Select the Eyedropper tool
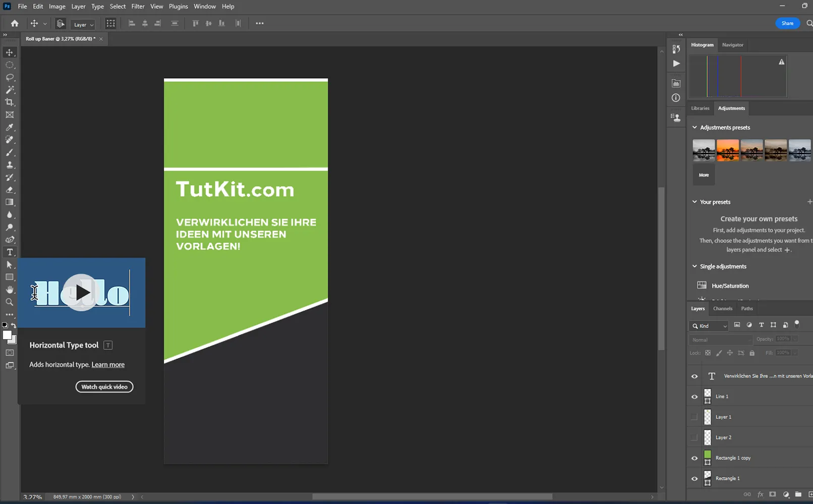Image resolution: width=813 pixels, height=504 pixels. [x=10, y=128]
